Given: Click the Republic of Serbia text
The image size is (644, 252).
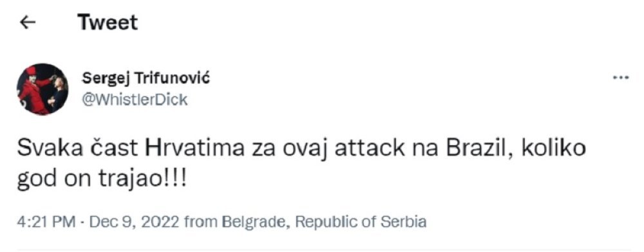Looking at the screenshot, I should click(361, 222).
